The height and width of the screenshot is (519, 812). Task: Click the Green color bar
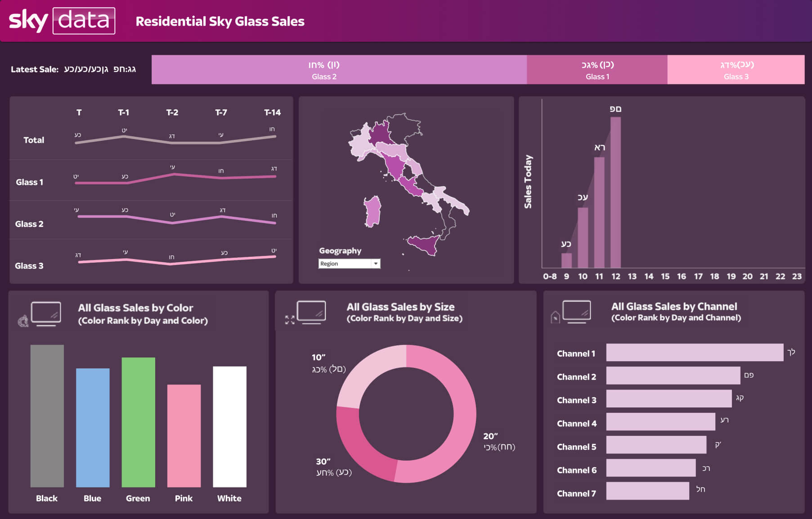tap(139, 422)
